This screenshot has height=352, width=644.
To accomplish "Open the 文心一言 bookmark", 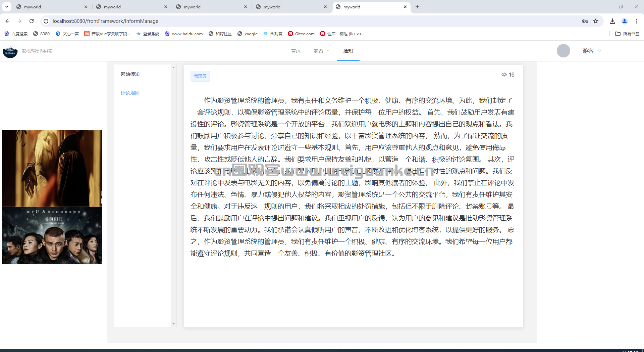I will (x=67, y=34).
